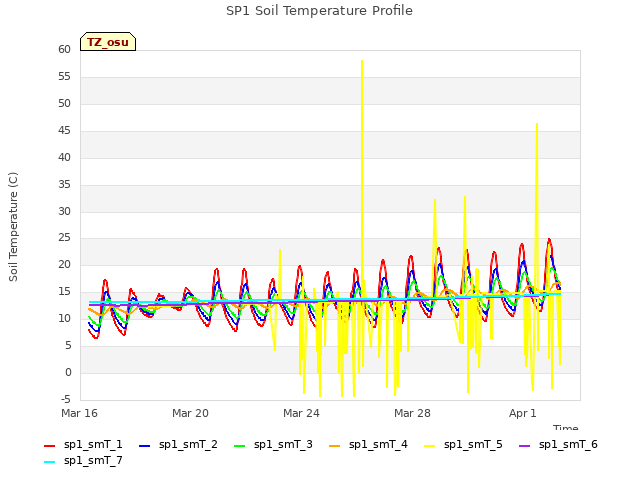
Task: Click the Soil Temperature (C) axis label
Action: (13, 227)
